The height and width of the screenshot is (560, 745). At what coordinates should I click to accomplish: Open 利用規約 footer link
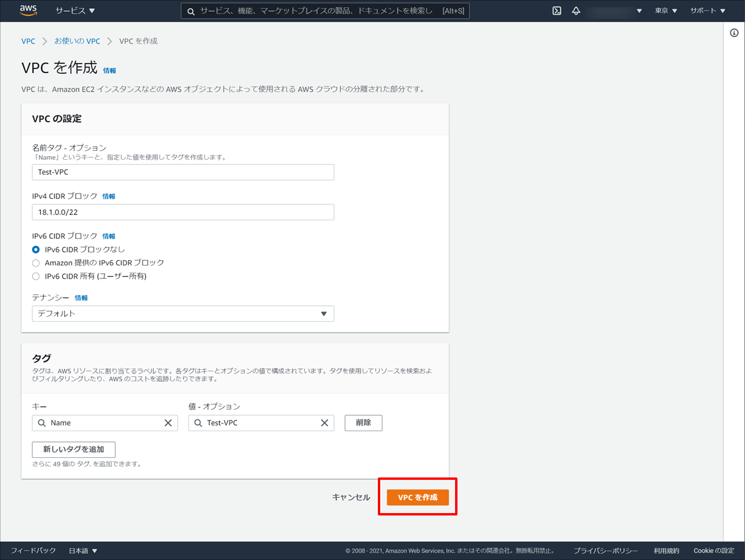pyautogui.click(x=666, y=550)
